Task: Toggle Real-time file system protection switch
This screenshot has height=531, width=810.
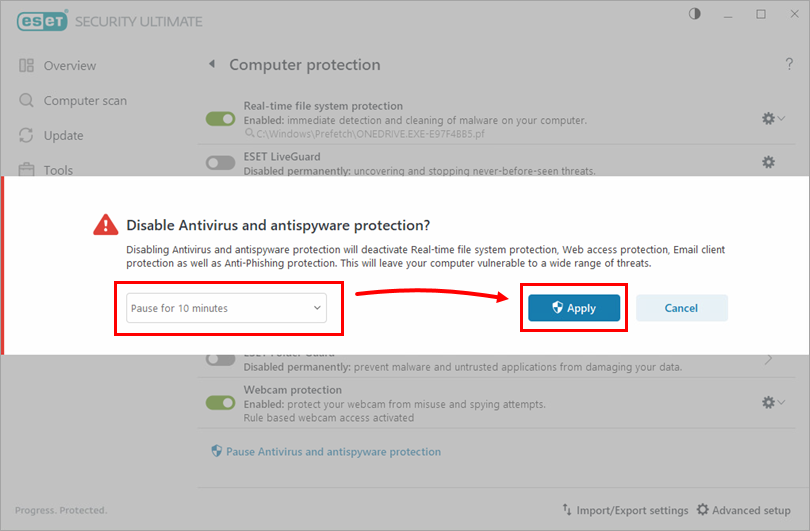Action: pos(220,119)
